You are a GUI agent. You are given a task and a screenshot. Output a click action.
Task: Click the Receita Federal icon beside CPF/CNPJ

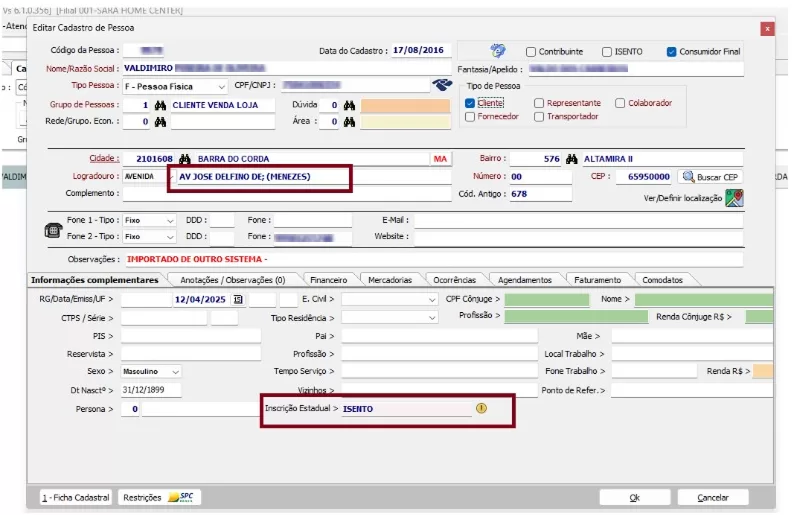(x=441, y=86)
